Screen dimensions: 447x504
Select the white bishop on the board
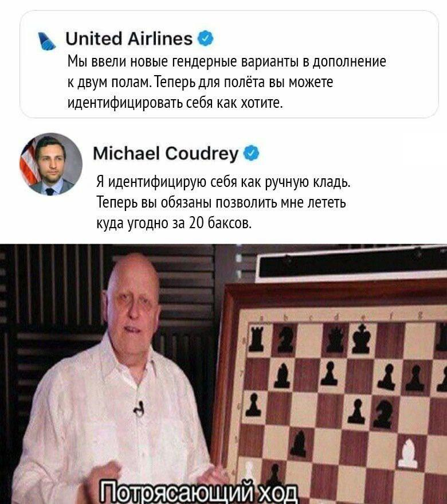[x=408, y=454]
